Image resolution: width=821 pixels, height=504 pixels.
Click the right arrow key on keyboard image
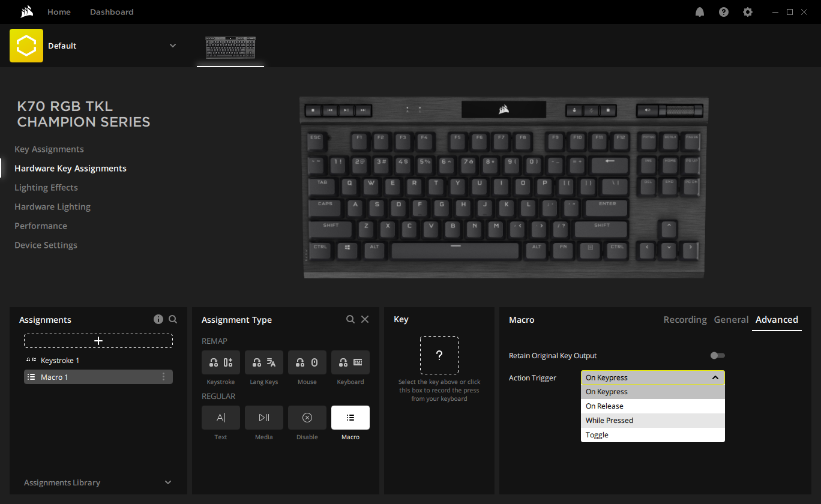[690, 250]
